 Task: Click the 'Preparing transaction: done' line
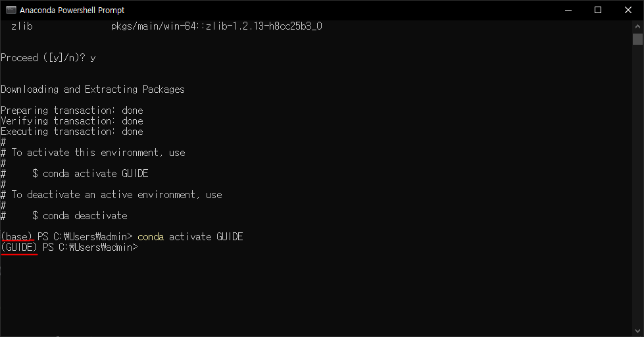[72, 110]
